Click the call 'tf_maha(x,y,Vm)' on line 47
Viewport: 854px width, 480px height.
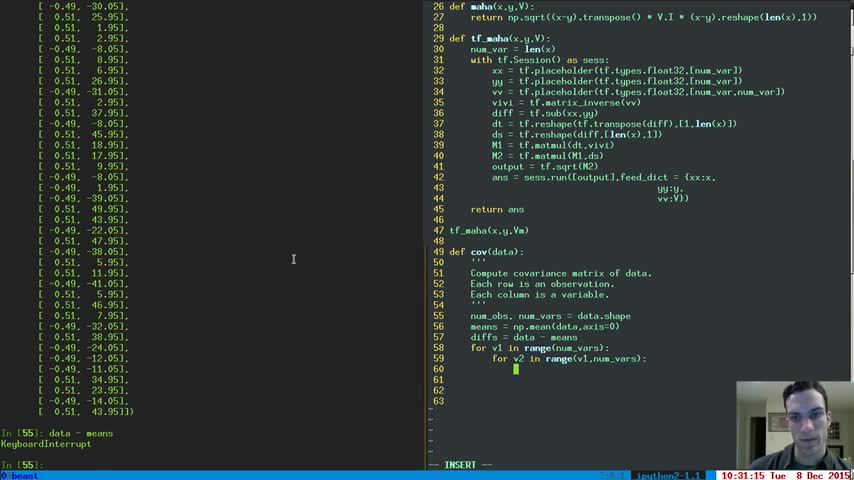tap(489, 230)
